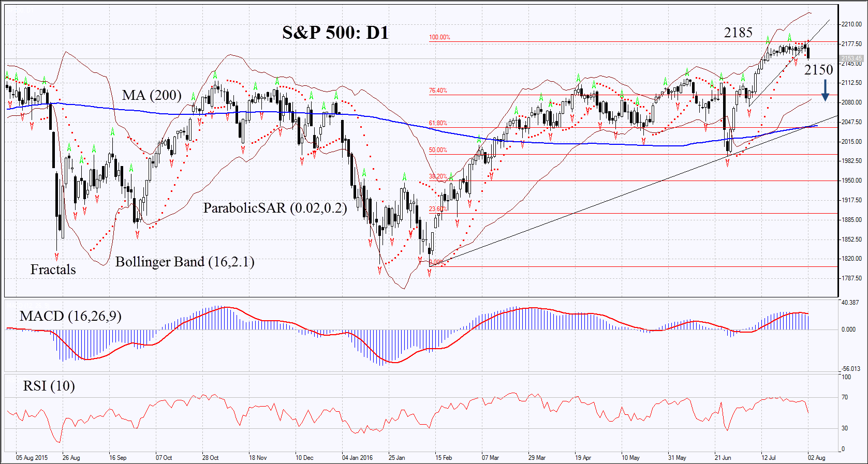Click the 07 Mar date label
The width and height of the screenshot is (868, 464).
point(490,458)
